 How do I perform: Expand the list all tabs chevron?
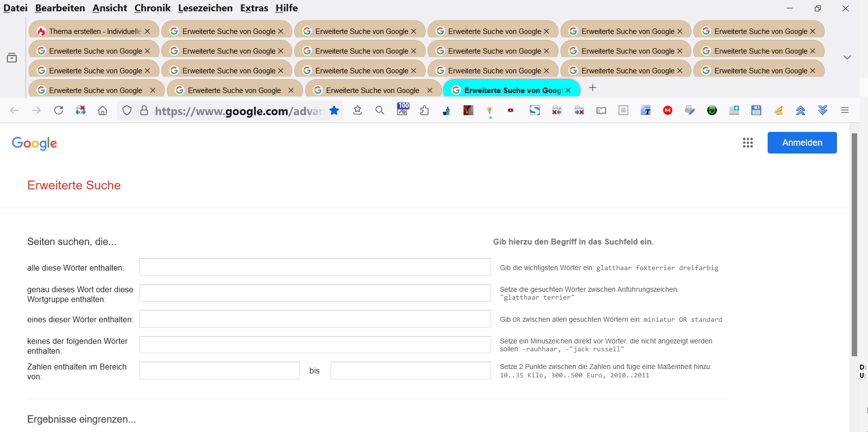(x=847, y=58)
